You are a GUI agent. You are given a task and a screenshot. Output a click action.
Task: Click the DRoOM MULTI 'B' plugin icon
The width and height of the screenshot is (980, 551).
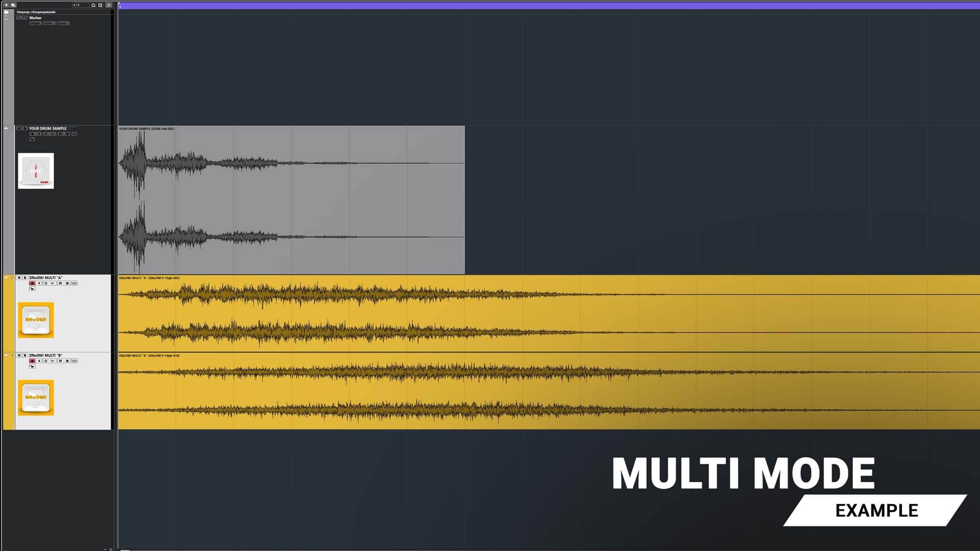pos(36,397)
